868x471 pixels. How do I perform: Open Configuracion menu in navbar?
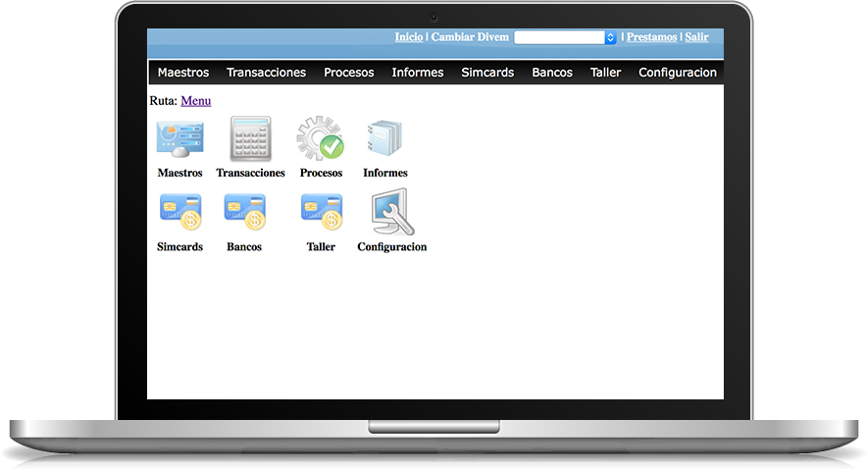678,73
